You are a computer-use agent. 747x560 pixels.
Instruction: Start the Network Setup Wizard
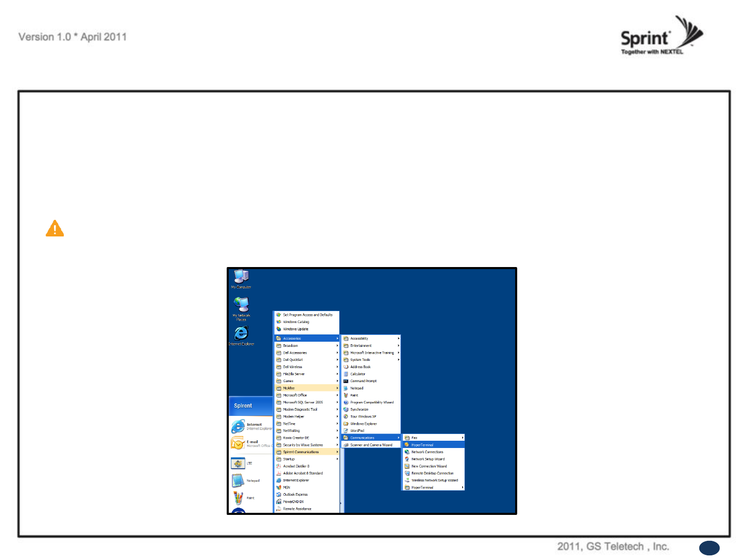pyautogui.click(x=434, y=459)
